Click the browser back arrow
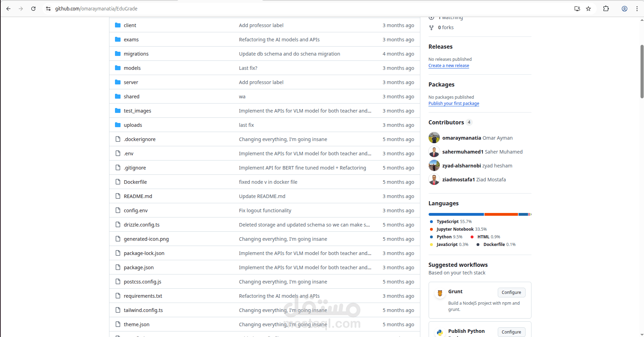This screenshot has height=337, width=644. (8, 9)
